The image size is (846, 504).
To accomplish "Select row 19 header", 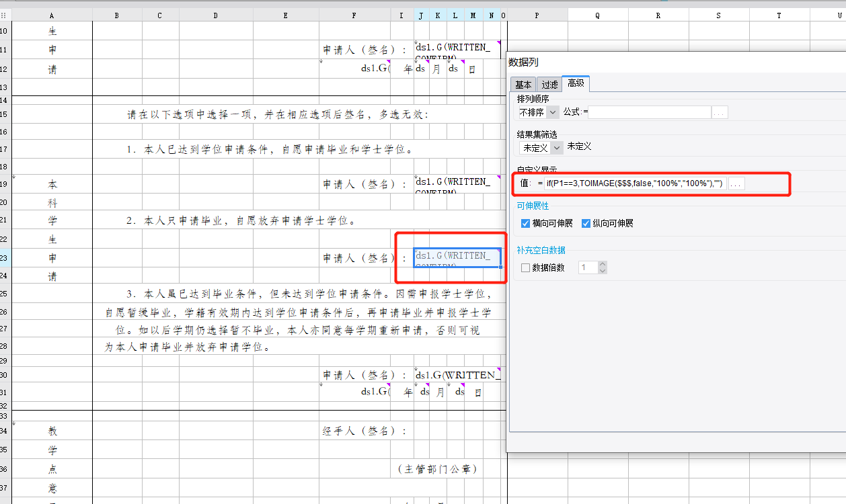I will click(6, 184).
